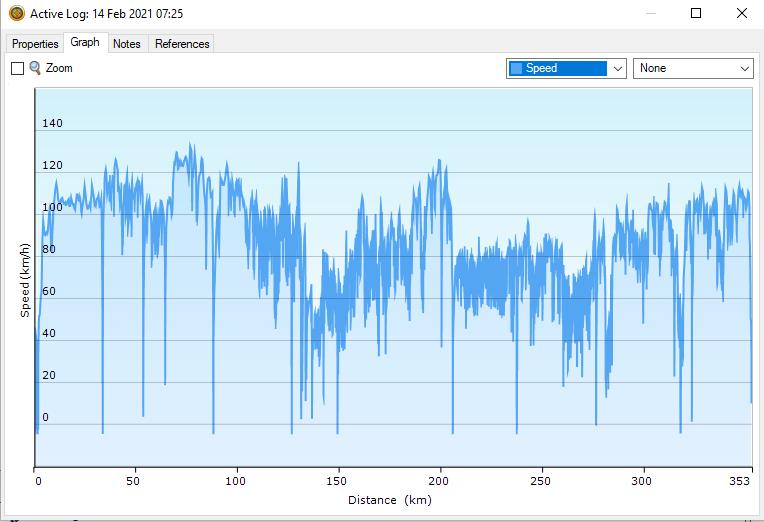The image size is (764, 522).
Task: Click the blue Speed color swatch
Action: (x=516, y=68)
